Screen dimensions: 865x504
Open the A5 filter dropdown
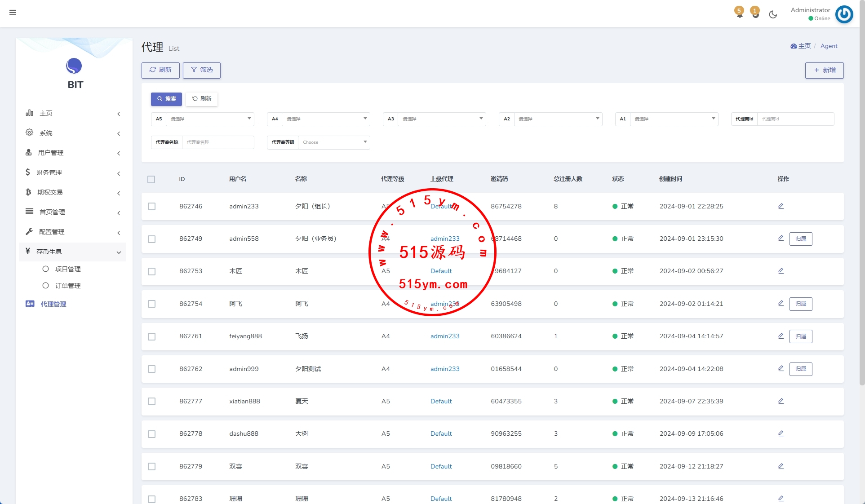(x=209, y=119)
